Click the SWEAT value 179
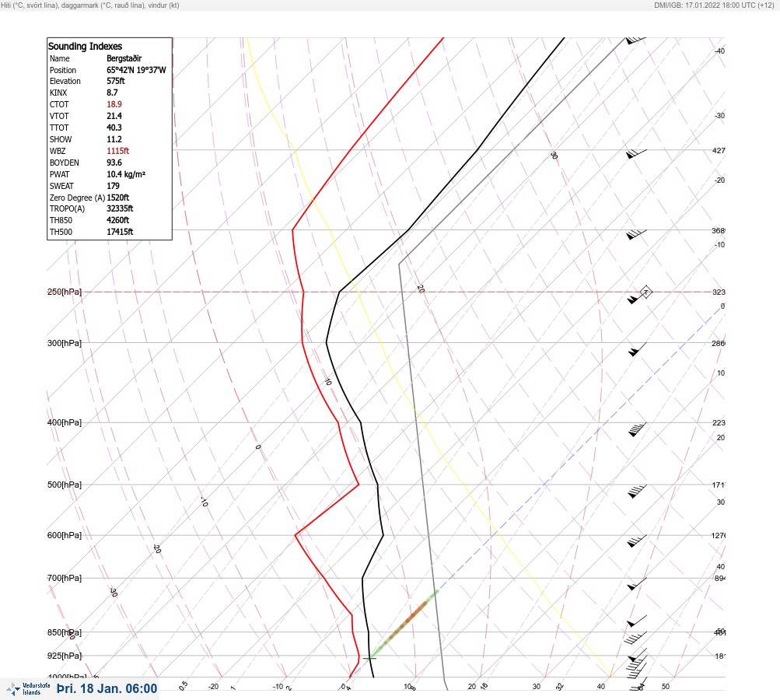The height and width of the screenshot is (700, 780). click(113, 186)
